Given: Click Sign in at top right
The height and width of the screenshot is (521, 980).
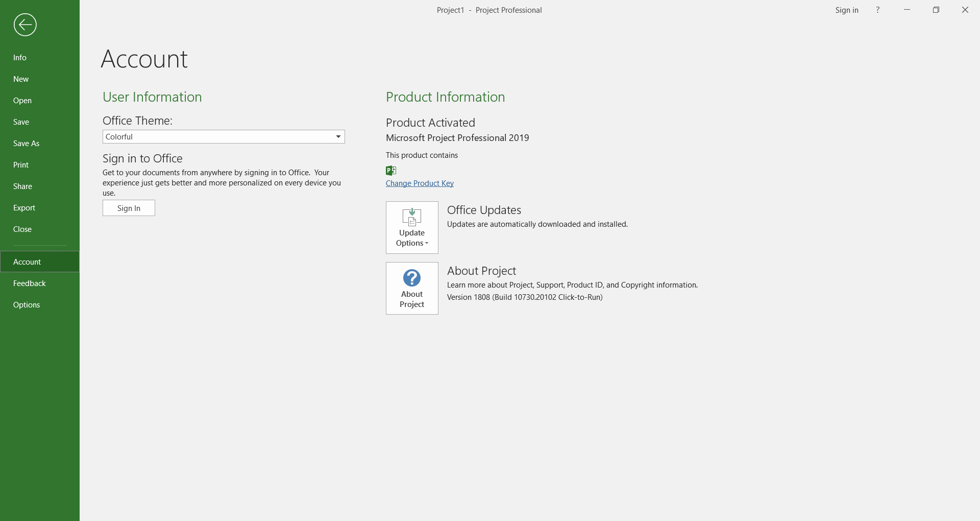Looking at the screenshot, I should (847, 10).
